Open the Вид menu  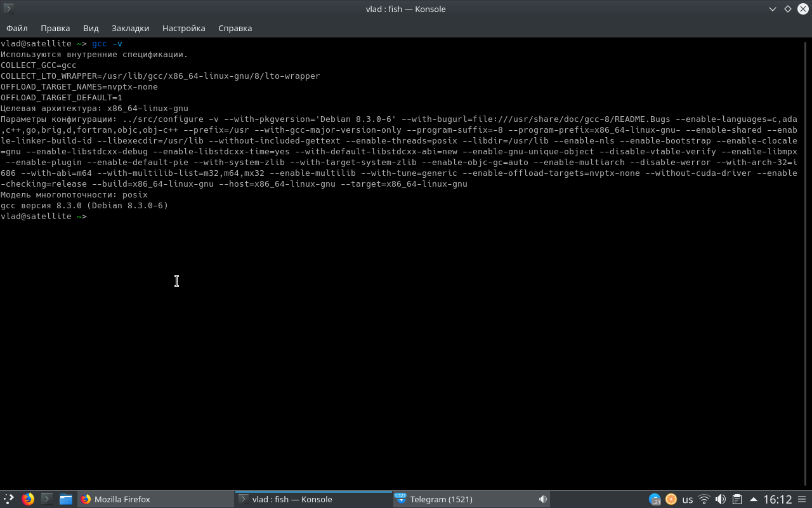(x=91, y=28)
